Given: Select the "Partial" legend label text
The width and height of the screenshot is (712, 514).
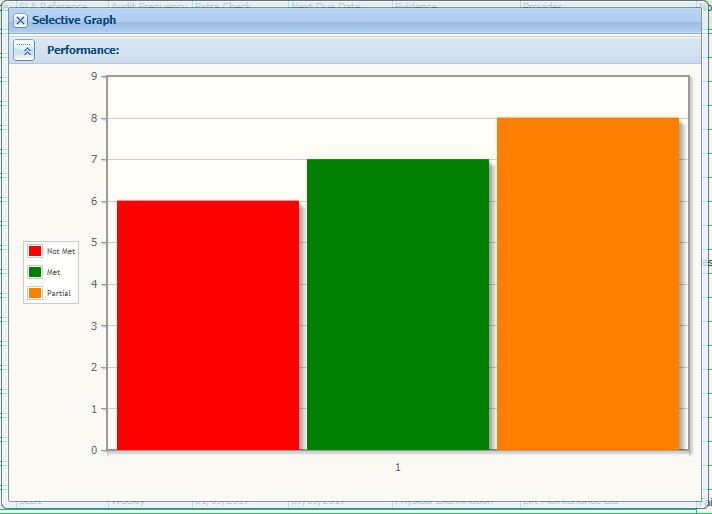Looking at the screenshot, I should click(x=59, y=293).
